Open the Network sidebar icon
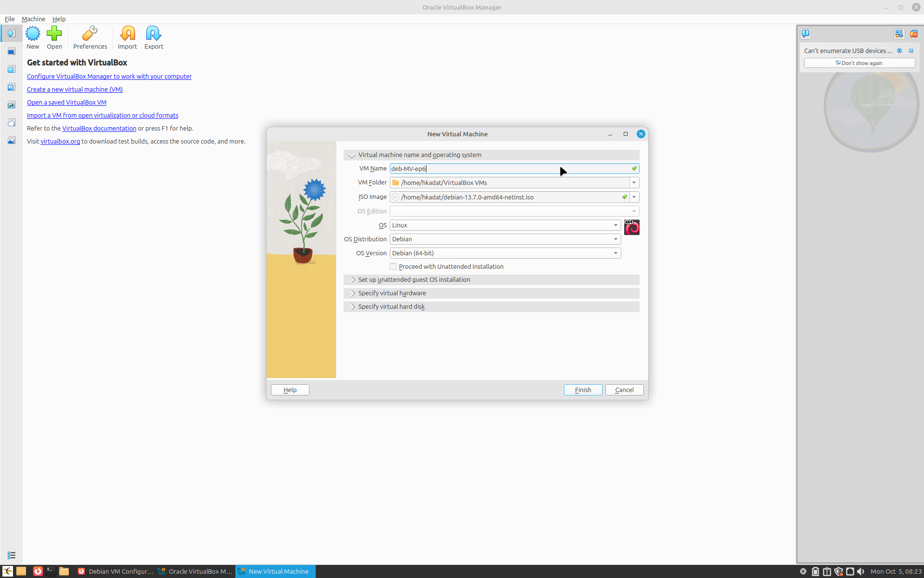The width and height of the screenshot is (924, 578). (x=11, y=105)
